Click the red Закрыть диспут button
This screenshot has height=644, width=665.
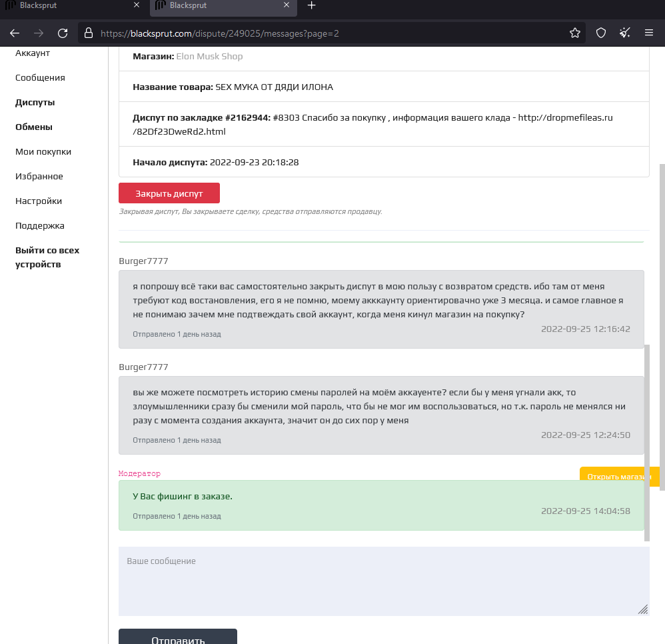point(169,193)
